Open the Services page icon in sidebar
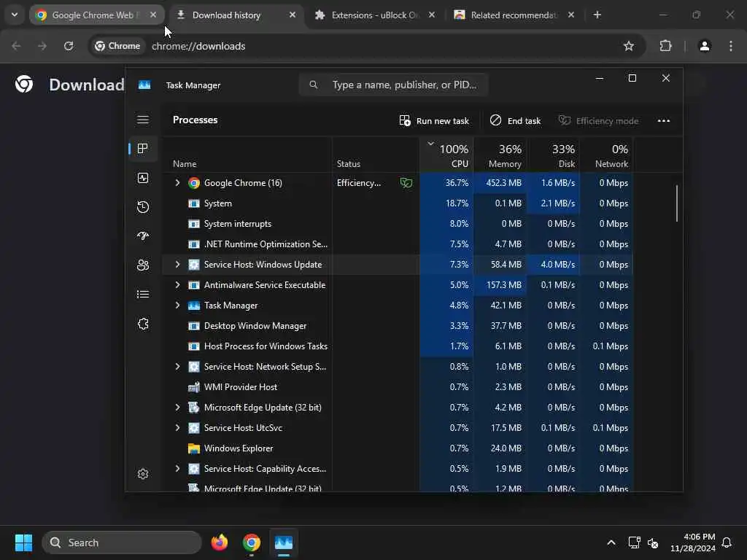The height and width of the screenshot is (560, 747). 143,324
